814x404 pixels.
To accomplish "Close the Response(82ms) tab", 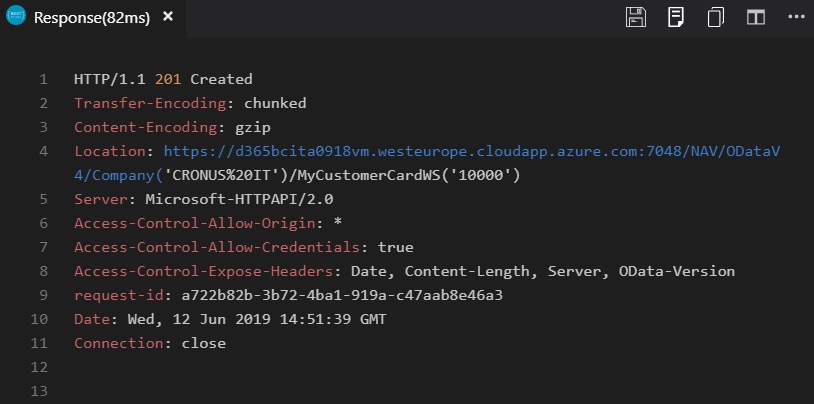I will click(x=167, y=18).
